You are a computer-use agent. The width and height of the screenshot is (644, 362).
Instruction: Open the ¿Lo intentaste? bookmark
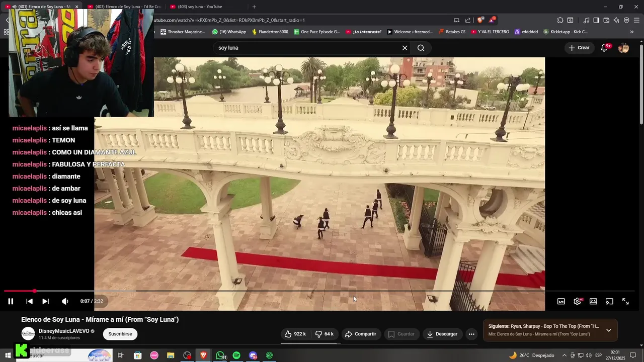click(x=363, y=32)
